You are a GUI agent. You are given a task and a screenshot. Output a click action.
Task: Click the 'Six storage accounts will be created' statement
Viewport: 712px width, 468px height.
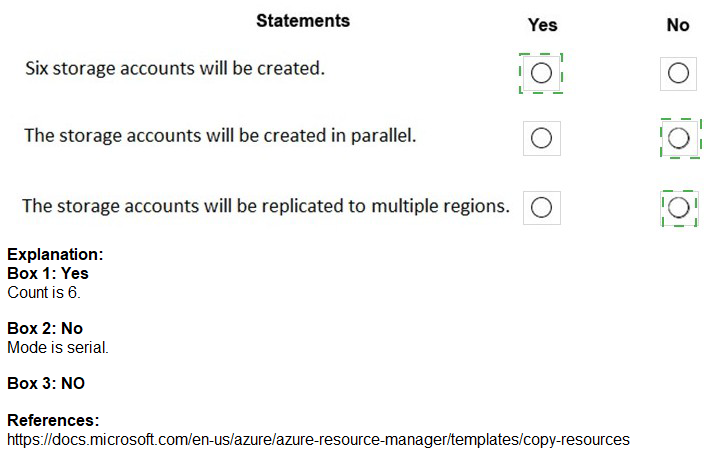point(175,70)
